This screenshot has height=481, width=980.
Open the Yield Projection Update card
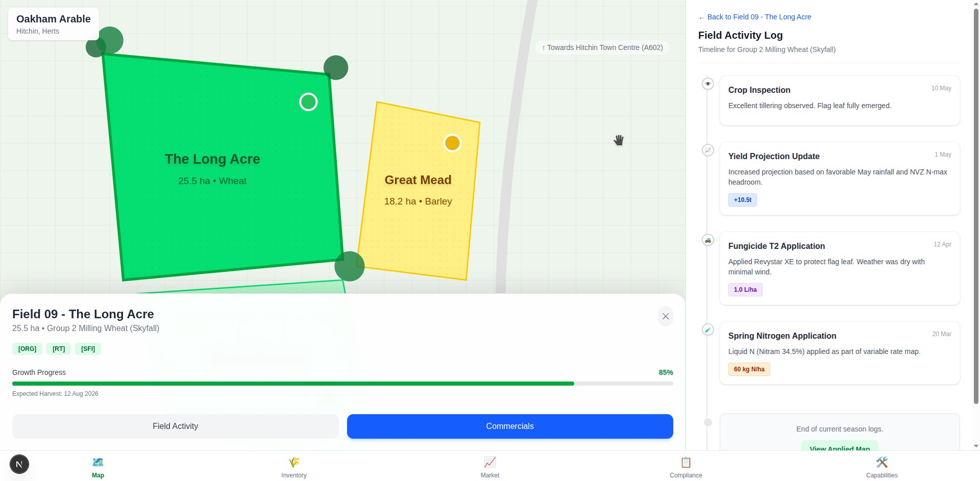coord(840,179)
